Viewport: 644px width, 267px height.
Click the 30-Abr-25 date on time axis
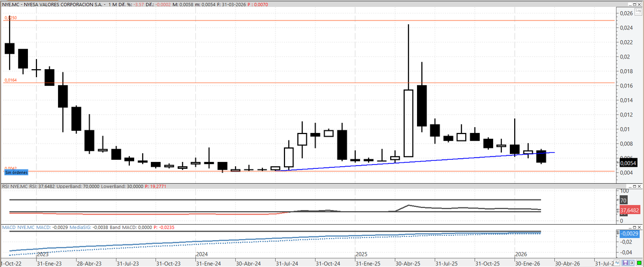click(x=408, y=263)
